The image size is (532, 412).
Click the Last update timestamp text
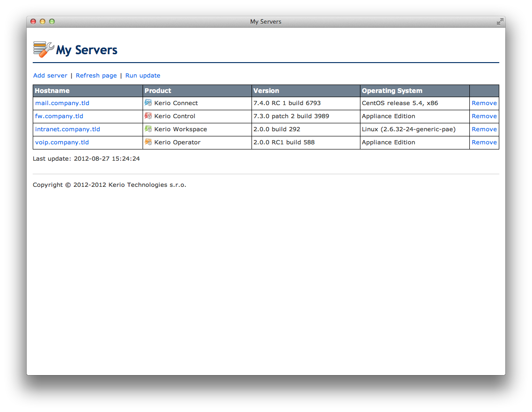click(x=86, y=159)
